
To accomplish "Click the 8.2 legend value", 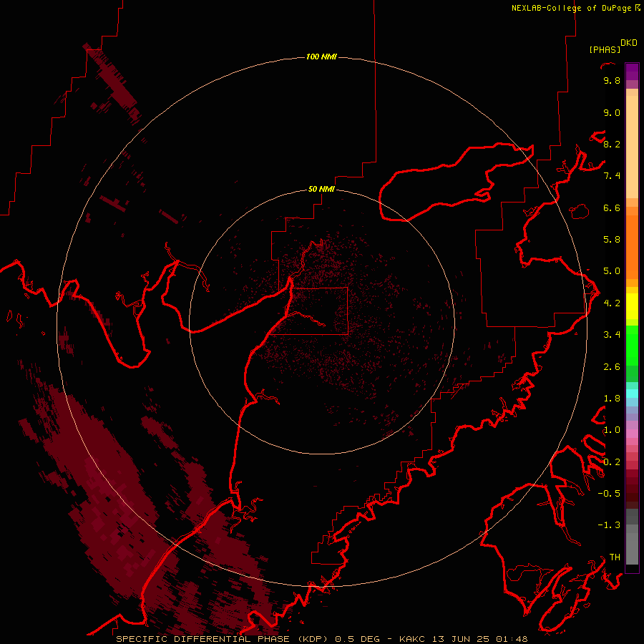I will (x=612, y=144).
